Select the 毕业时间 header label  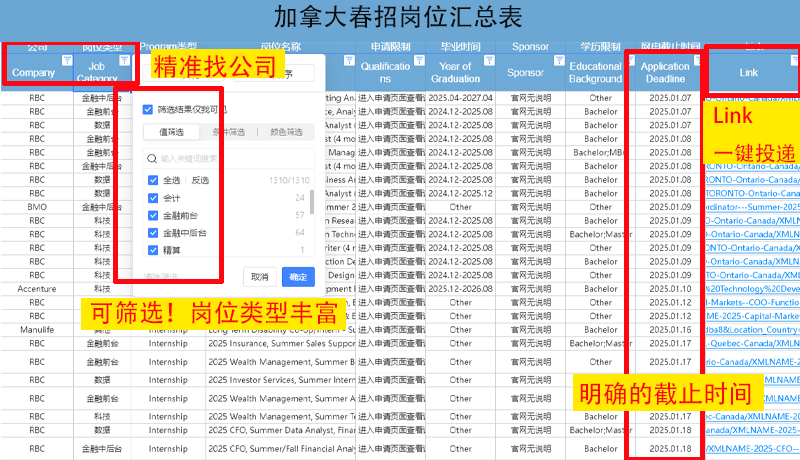tap(460, 46)
